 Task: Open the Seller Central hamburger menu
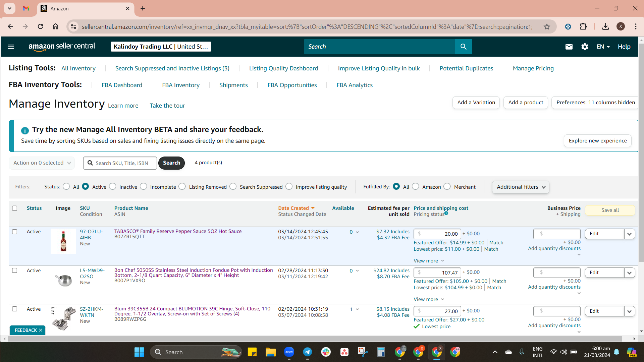11,47
